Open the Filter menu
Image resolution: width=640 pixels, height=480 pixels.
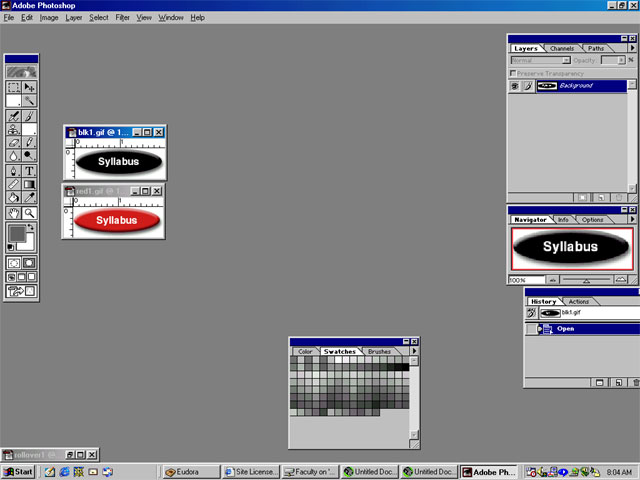pos(122,17)
